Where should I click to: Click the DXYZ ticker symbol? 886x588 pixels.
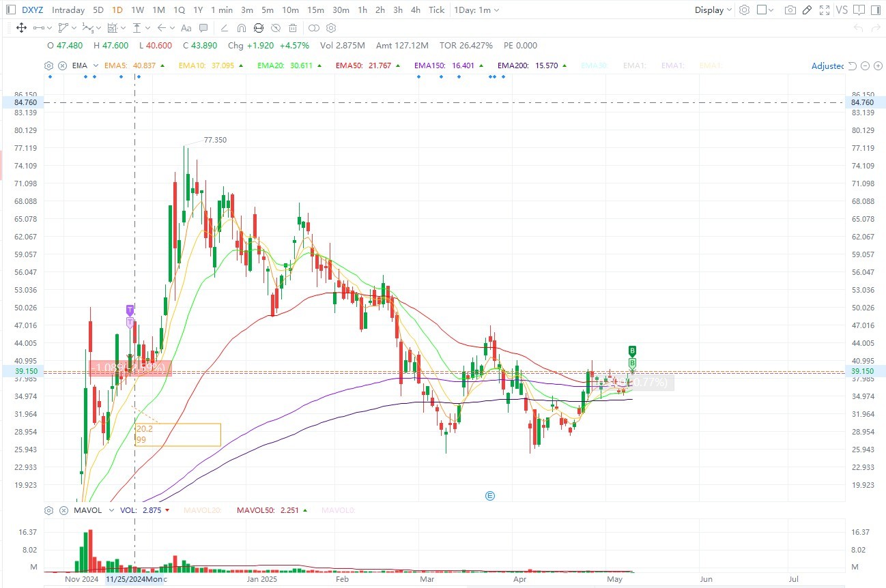tap(32, 10)
